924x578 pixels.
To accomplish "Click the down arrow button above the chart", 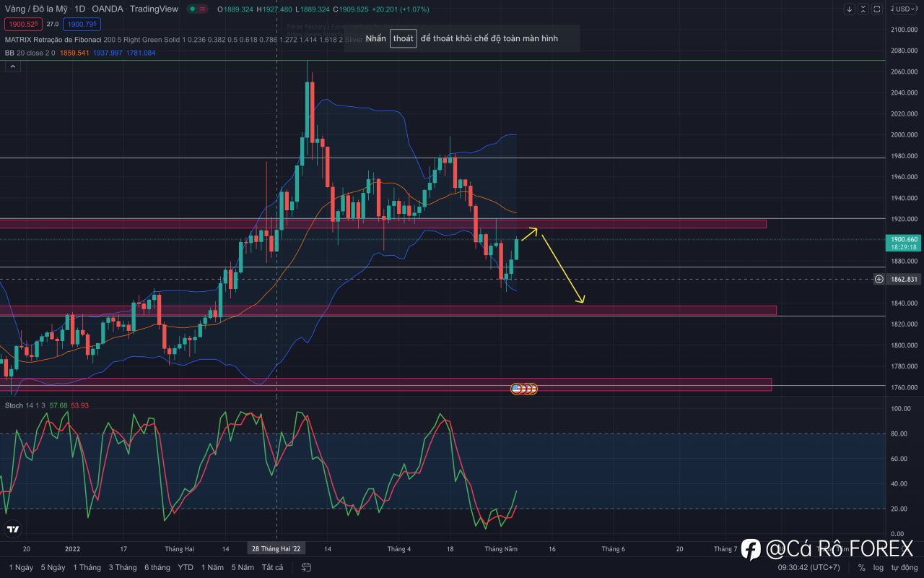I will tap(850, 9).
